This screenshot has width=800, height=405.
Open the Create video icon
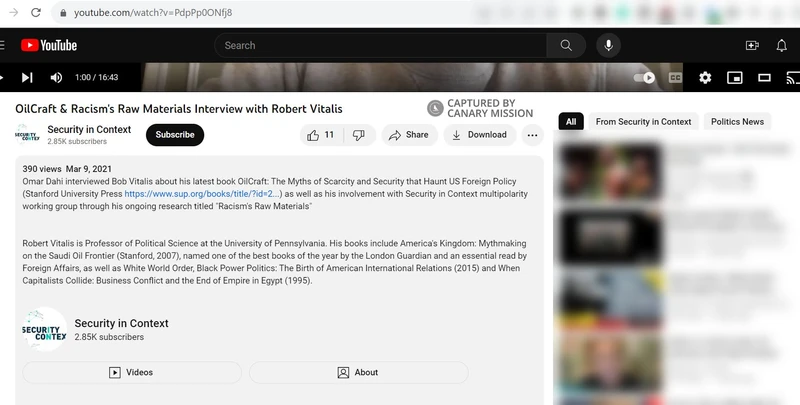click(x=752, y=45)
